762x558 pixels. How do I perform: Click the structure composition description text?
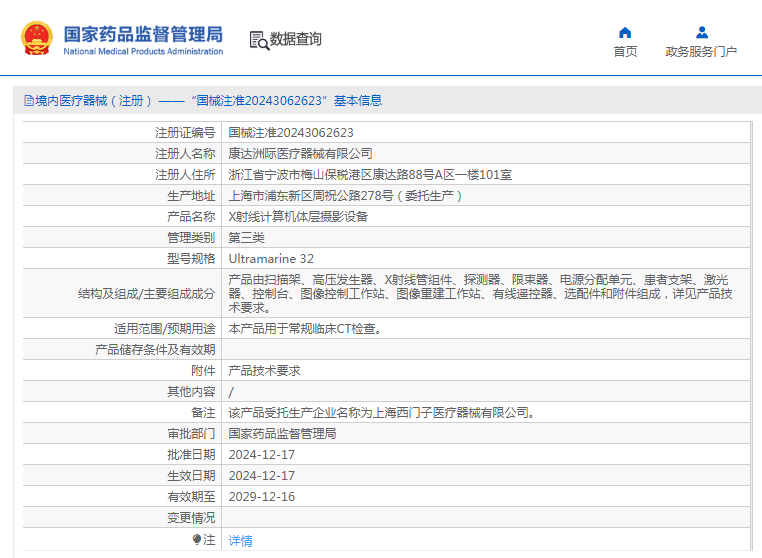point(481,294)
